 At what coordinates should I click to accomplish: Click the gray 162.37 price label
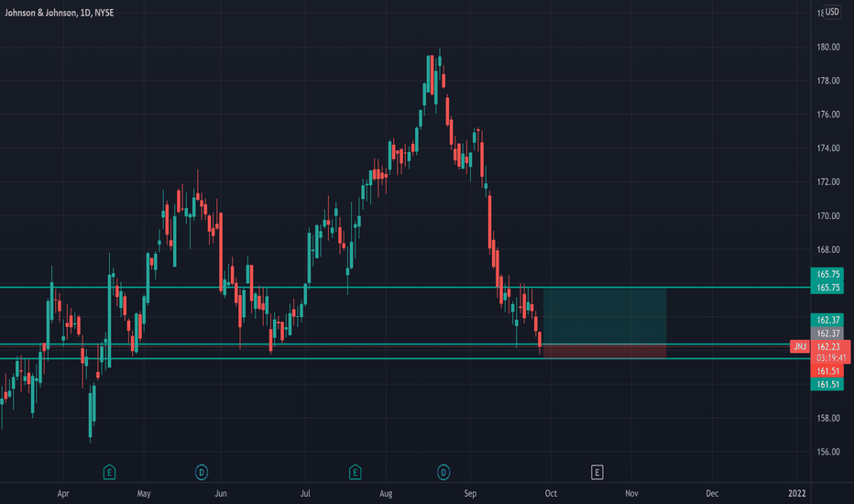tap(827, 333)
